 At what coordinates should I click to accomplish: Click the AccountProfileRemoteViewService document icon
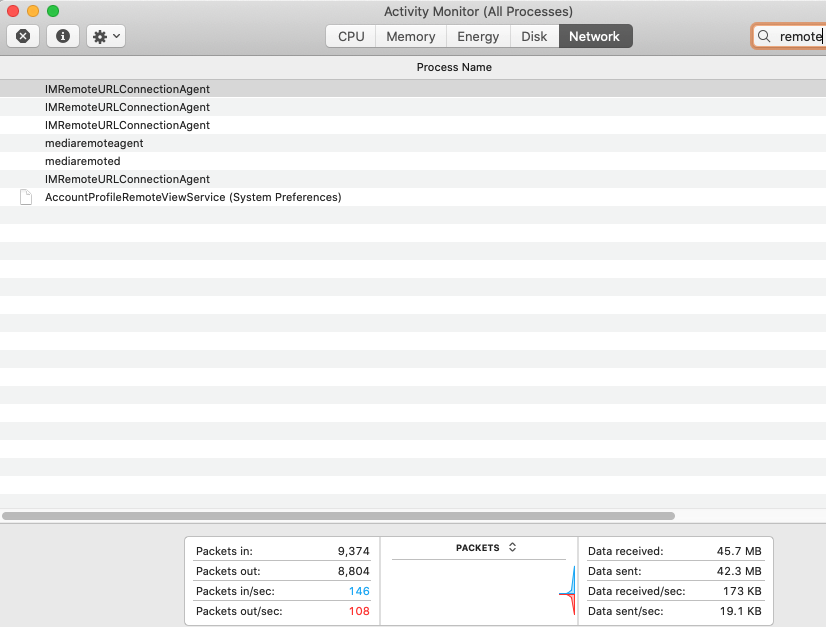[x=26, y=197]
